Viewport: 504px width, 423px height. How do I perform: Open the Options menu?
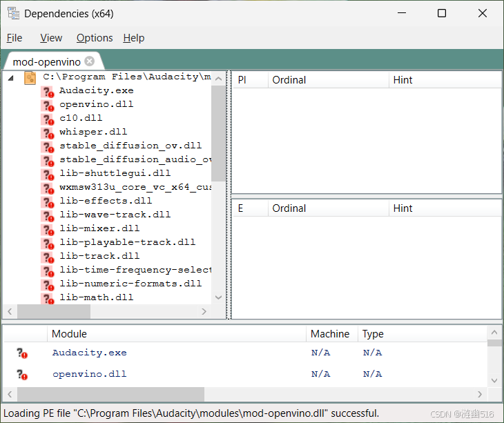(95, 38)
